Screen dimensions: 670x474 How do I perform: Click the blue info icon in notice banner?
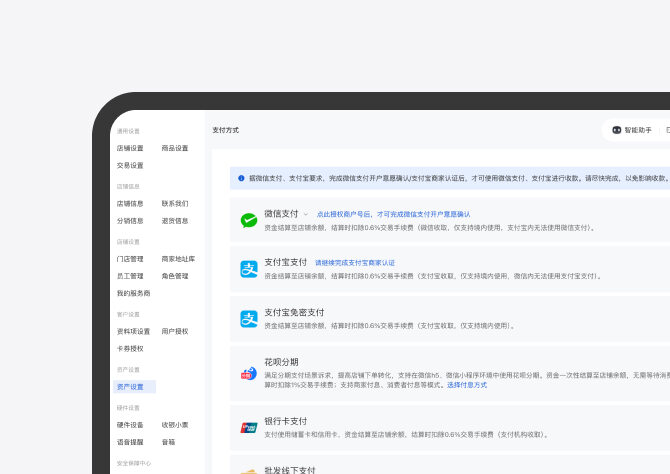(x=241, y=178)
